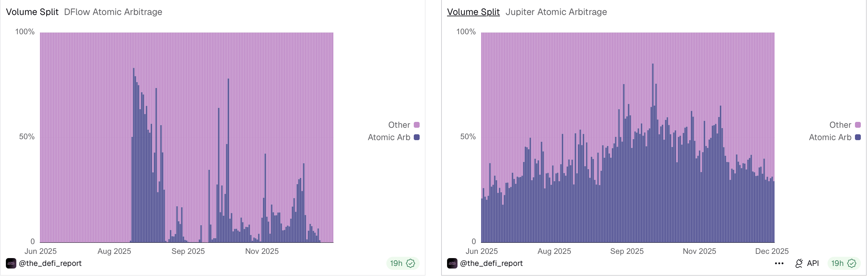Click the 'Jupiter Atomic Arbitrage' subtitle

pyautogui.click(x=556, y=12)
